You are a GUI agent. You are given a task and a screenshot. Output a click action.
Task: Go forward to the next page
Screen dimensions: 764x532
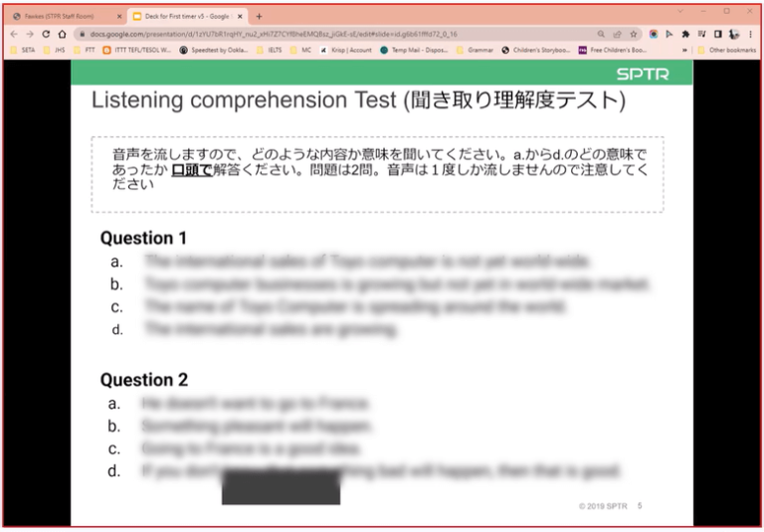[x=30, y=34]
